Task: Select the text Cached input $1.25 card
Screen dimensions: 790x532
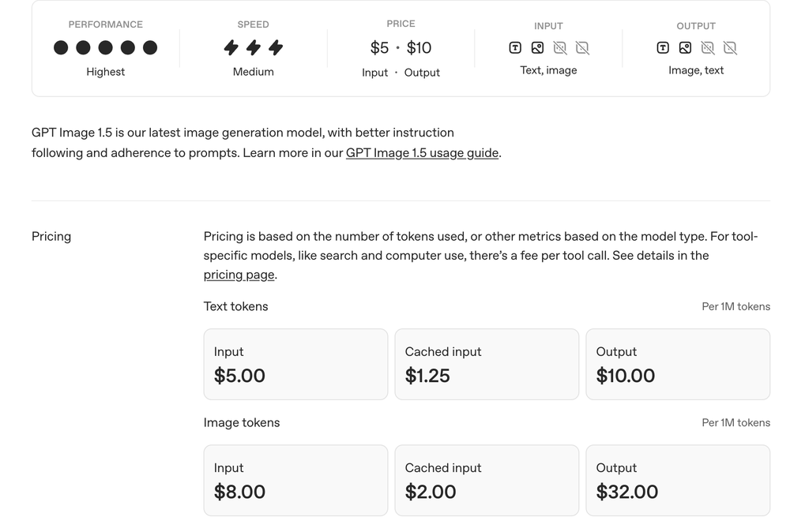Action: (487, 364)
